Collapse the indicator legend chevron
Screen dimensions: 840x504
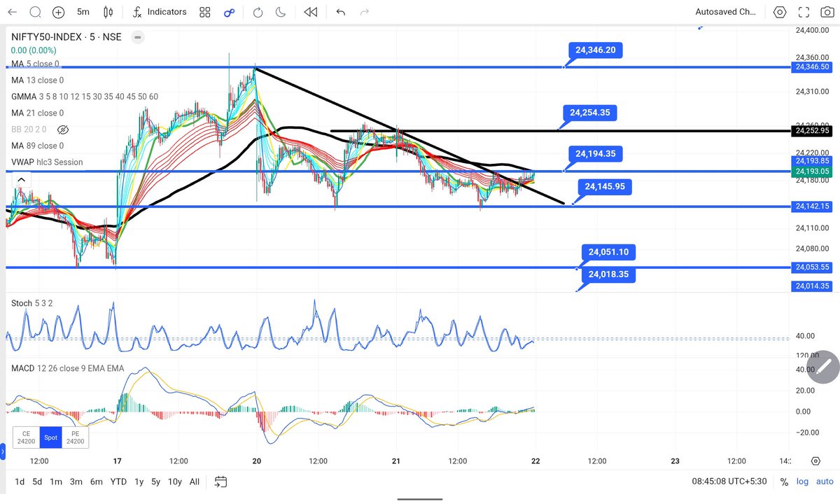(21, 180)
